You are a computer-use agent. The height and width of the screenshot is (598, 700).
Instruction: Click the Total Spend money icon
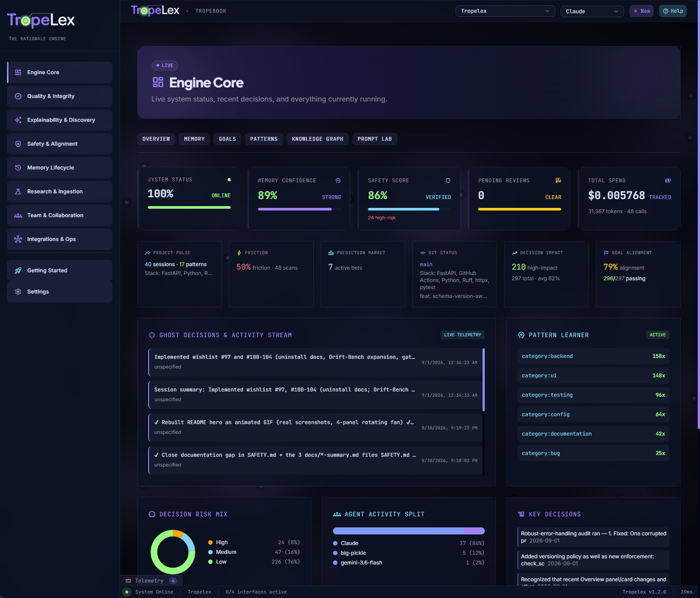tap(668, 181)
